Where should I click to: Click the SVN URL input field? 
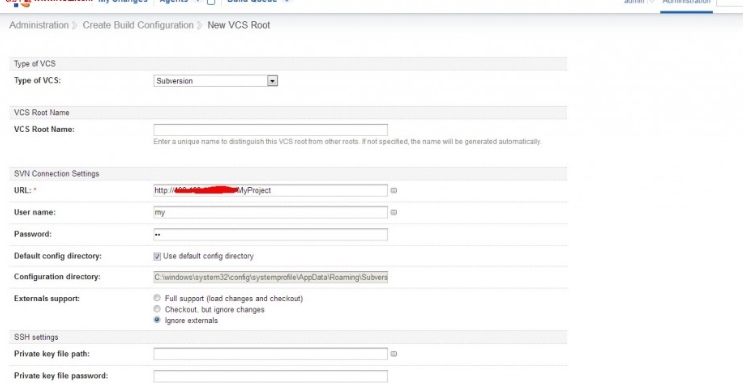271,191
